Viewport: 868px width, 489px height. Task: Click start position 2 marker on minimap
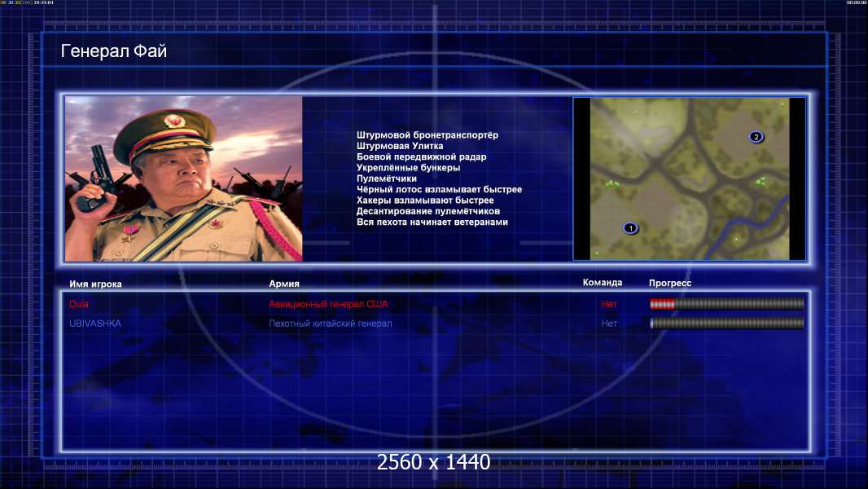click(x=756, y=137)
